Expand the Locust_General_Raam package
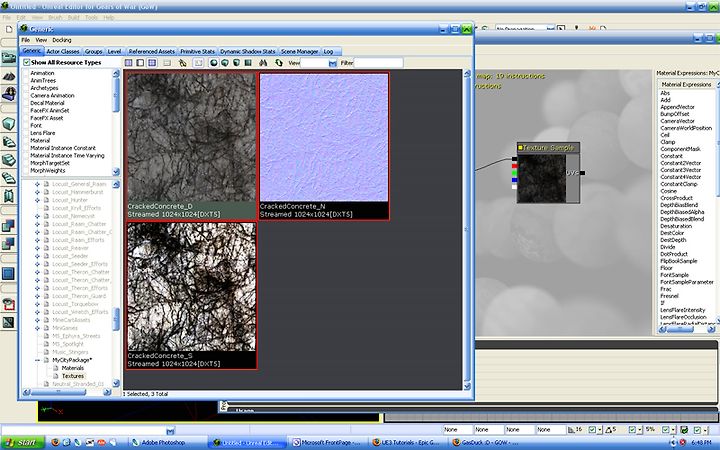720x450 pixels. pos(38,184)
